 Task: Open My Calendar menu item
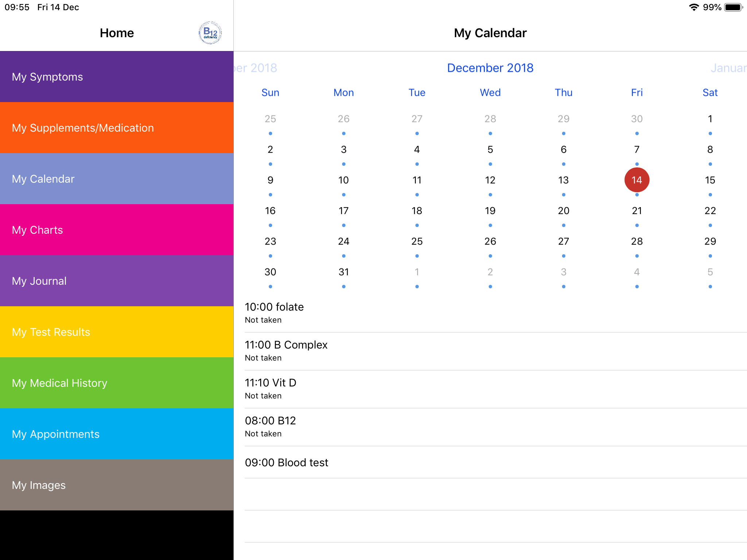(117, 179)
